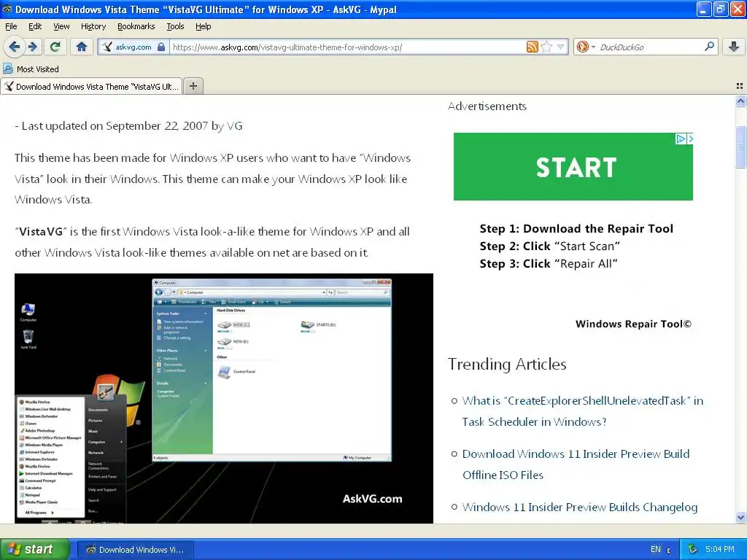Open a new tab with the plus button
This screenshot has height=560, width=747.
coord(193,86)
